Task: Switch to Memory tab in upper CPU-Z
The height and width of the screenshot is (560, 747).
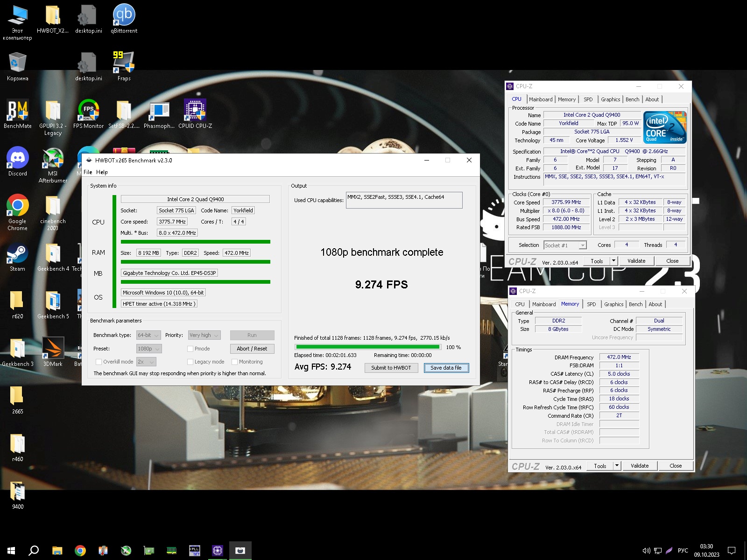Action: click(567, 99)
